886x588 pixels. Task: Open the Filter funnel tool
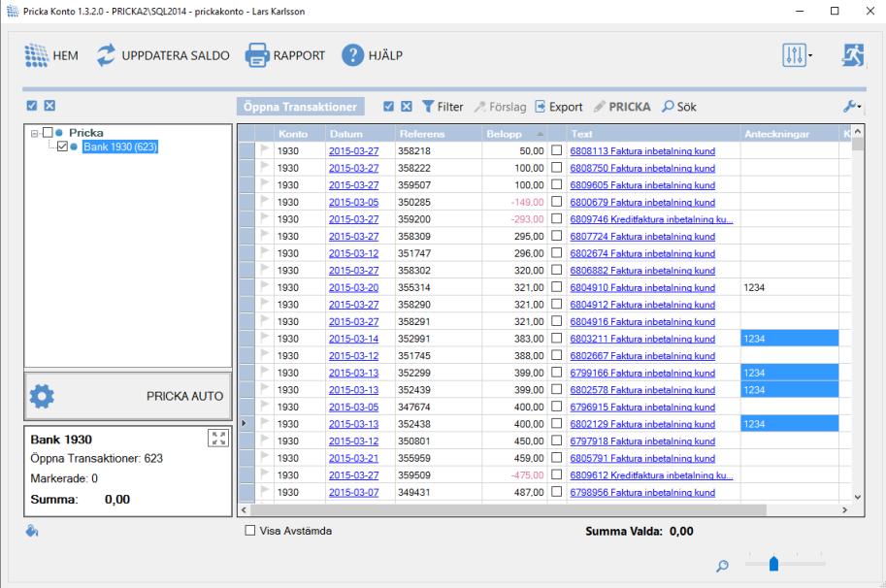pos(443,107)
